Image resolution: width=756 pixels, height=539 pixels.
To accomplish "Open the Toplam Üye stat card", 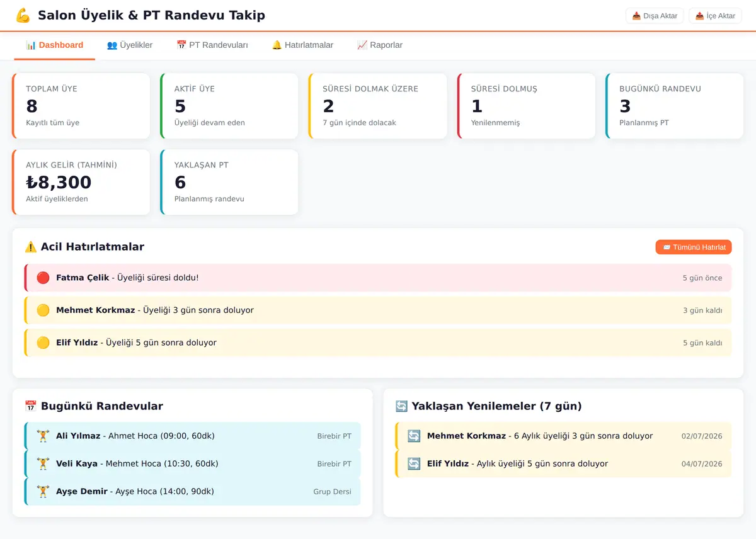I will tap(81, 106).
